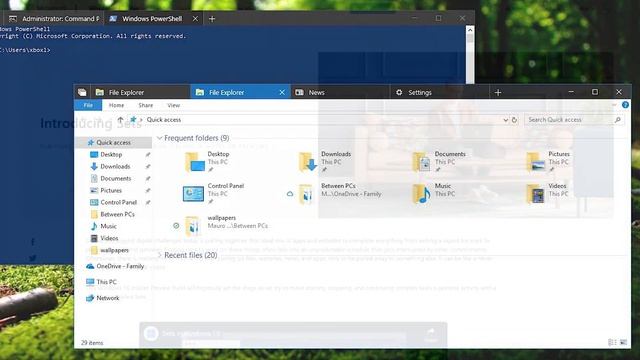
Task: Click the PowerShell window scrollbar up arrow
Action: (x=470, y=30)
